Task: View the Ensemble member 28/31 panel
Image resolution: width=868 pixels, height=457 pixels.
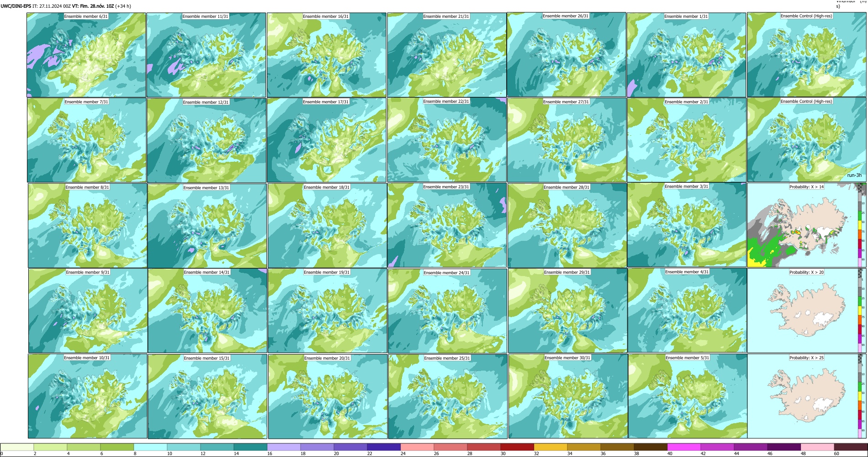Action: (567, 225)
